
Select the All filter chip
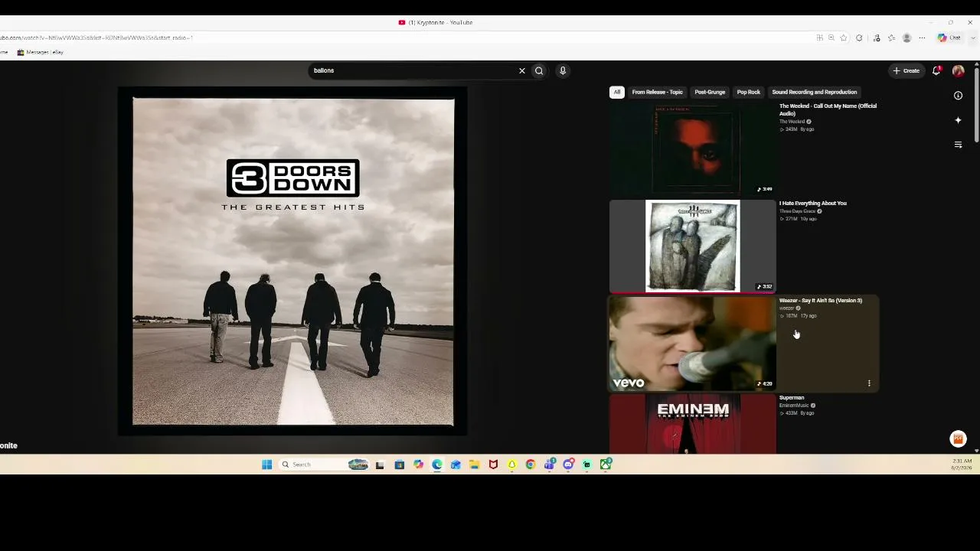[x=617, y=92]
